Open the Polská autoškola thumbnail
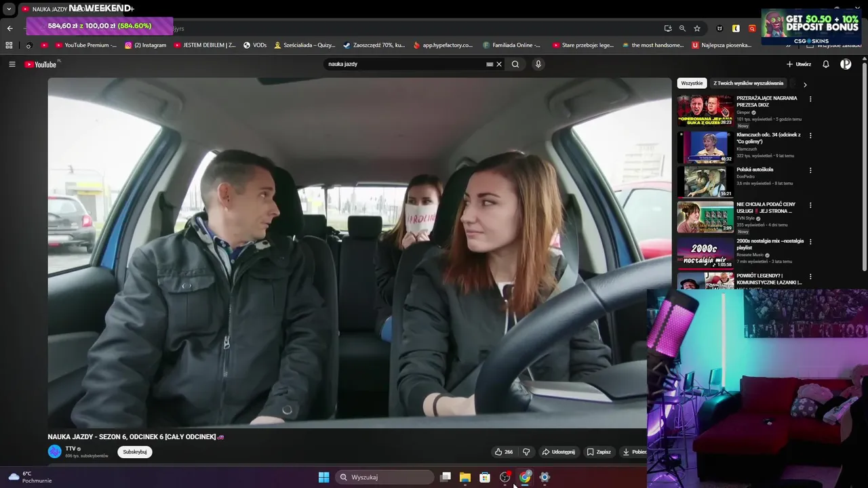Image resolution: width=868 pixels, height=488 pixels. pos(705,181)
